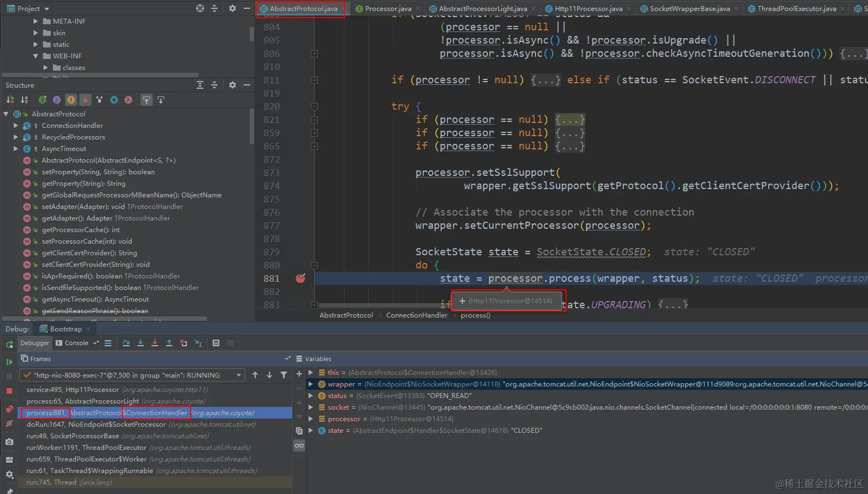The image size is (868, 494).
Task: Click Step Out debugger icon
Action: 169,343
